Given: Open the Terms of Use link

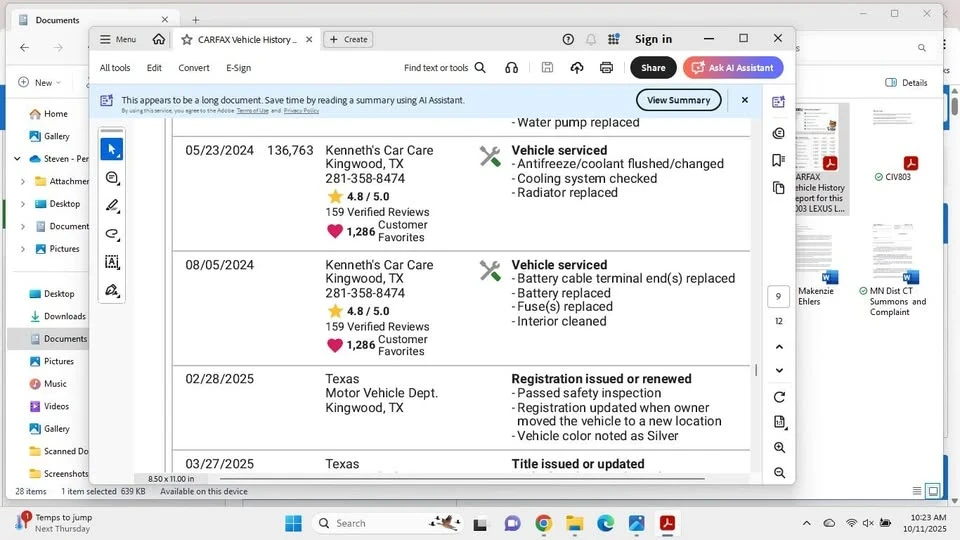Looking at the screenshot, I should point(252,111).
